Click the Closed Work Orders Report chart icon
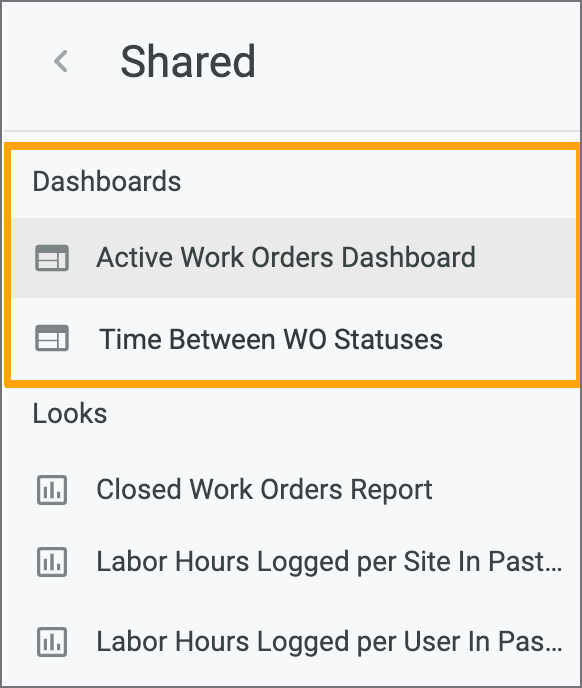The width and height of the screenshot is (582, 688). 52,490
